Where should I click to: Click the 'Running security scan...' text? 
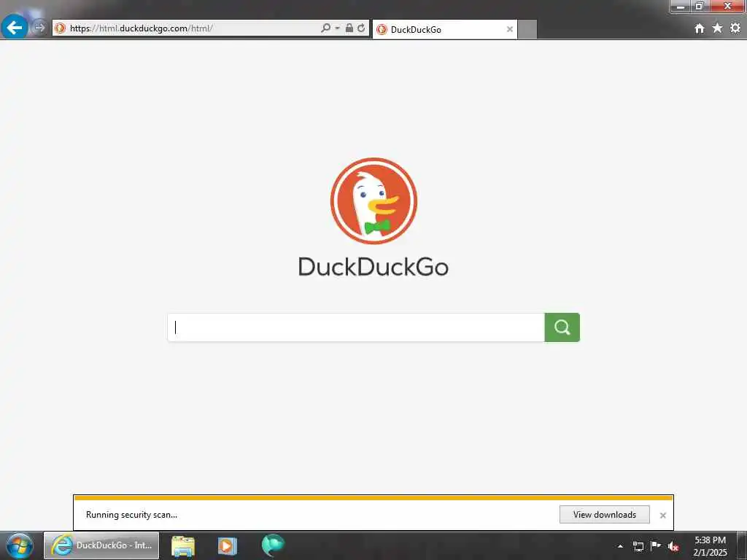[131, 514]
